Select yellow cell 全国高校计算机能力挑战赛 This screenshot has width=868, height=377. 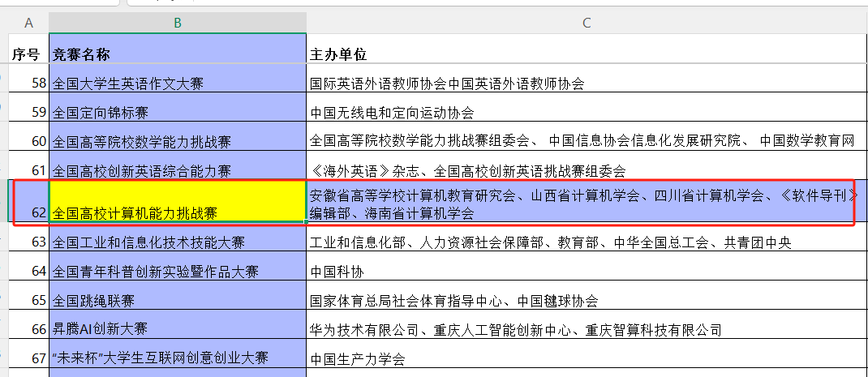(x=178, y=202)
